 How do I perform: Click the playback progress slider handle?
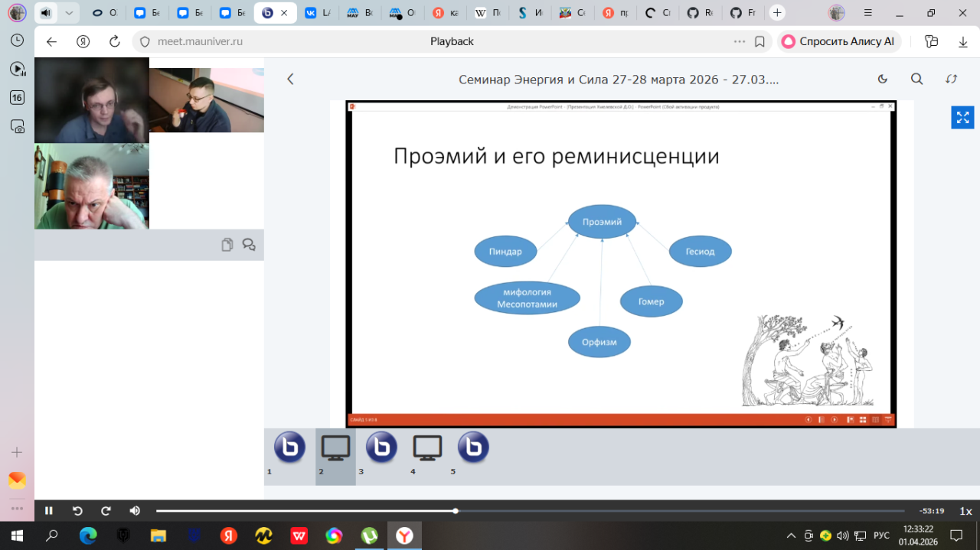click(x=456, y=511)
